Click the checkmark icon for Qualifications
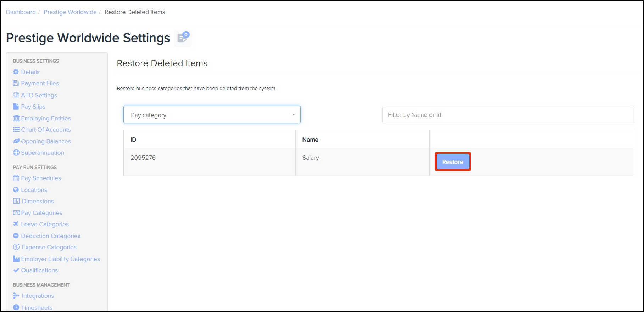644x312 pixels. [x=16, y=270]
